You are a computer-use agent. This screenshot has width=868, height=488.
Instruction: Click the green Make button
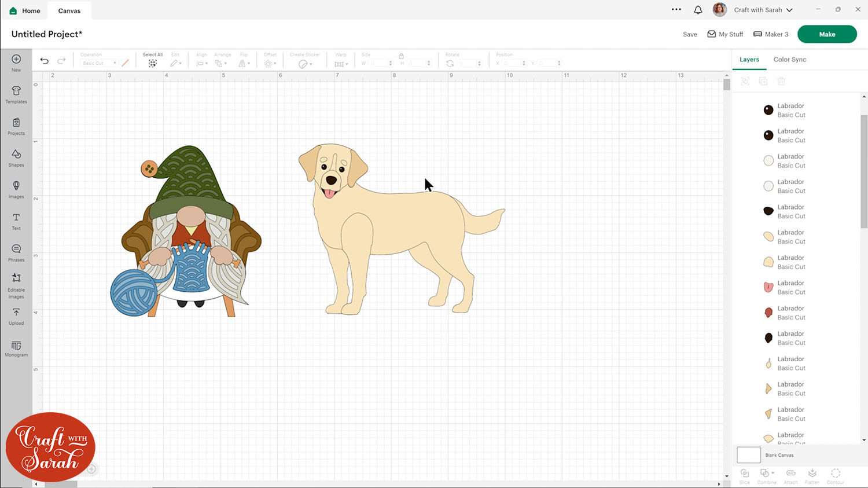tap(826, 34)
